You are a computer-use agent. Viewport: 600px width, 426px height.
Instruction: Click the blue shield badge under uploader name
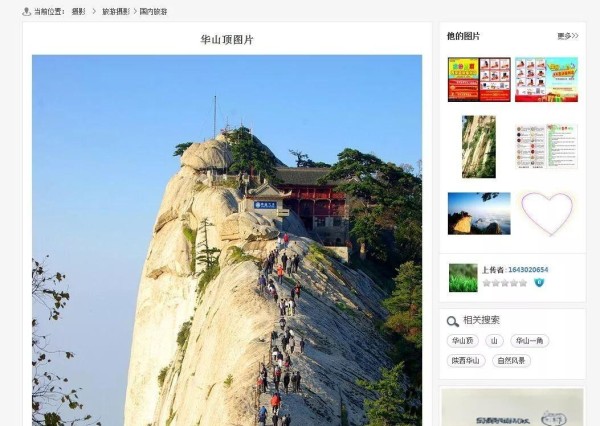tap(539, 283)
